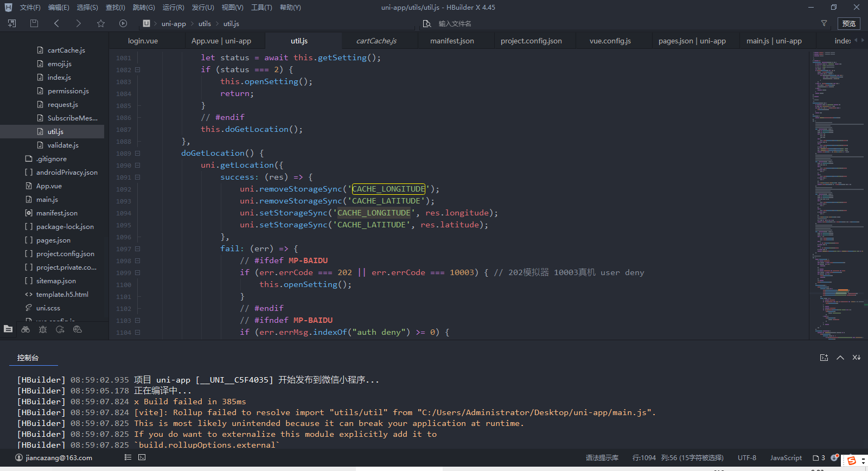Click the tab overflow scroll arrows
This screenshot has width=868, height=471.
859,40
